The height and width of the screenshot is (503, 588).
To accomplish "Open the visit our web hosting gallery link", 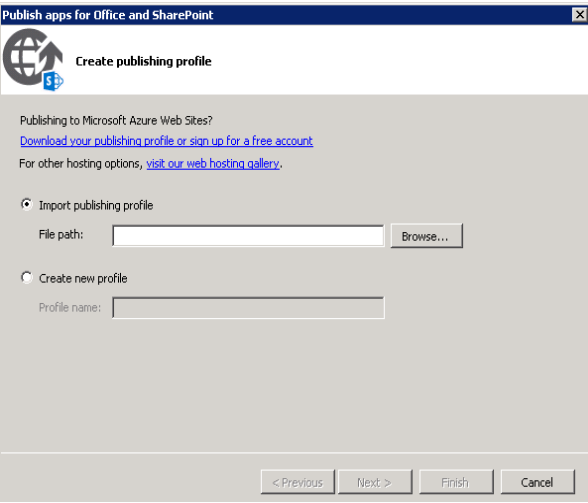I will coord(213,164).
